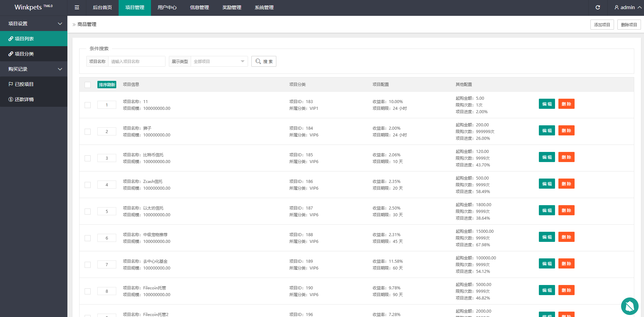Toggle the select-all checkbox in table header
Image resolution: width=644 pixels, height=317 pixels.
pos(88,85)
